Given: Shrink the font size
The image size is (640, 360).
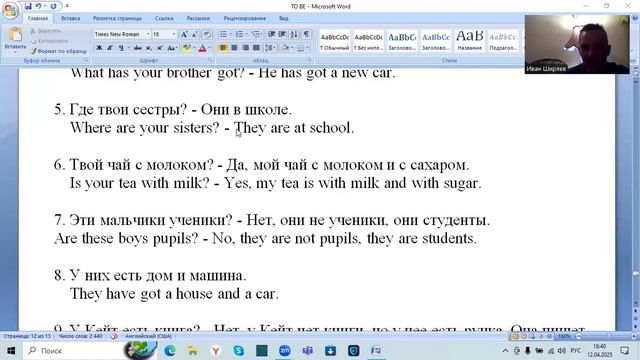Looking at the screenshot, I should 195,34.
